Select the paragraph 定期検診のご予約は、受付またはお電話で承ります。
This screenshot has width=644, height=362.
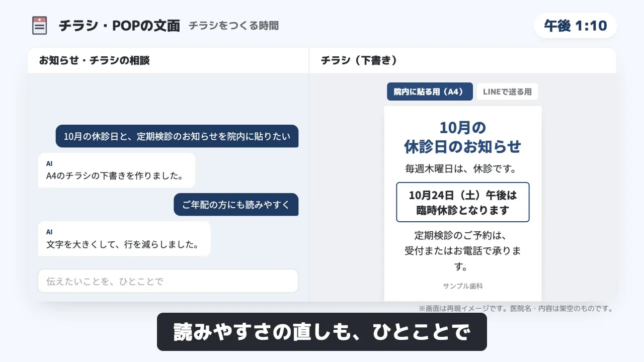[463, 250]
